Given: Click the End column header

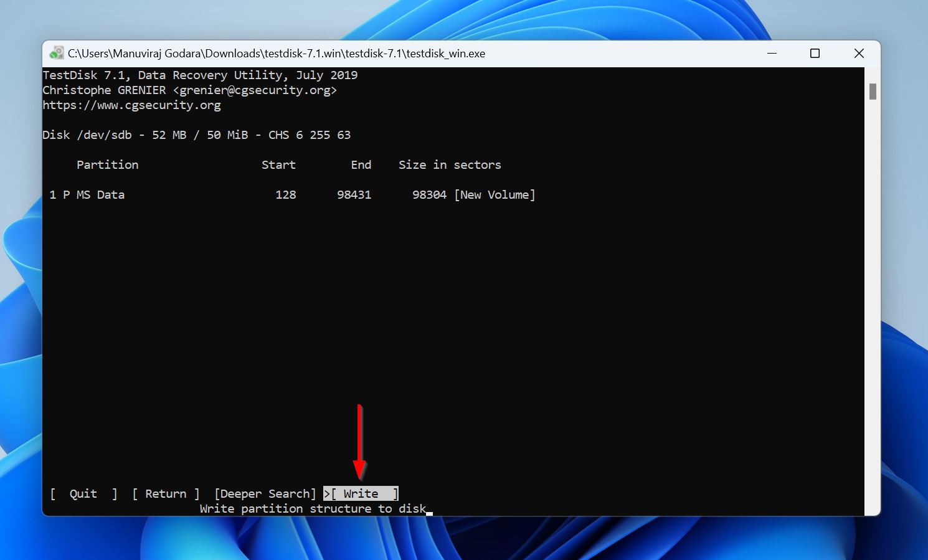Looking at the screenshot, I should click(x=361, y=164).
